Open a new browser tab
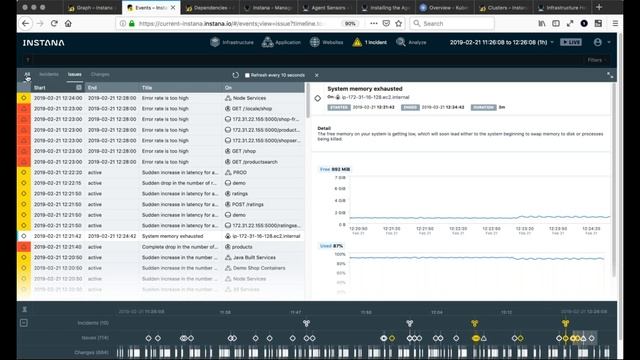This screenshot has width=640, height=360. point(599,7)
